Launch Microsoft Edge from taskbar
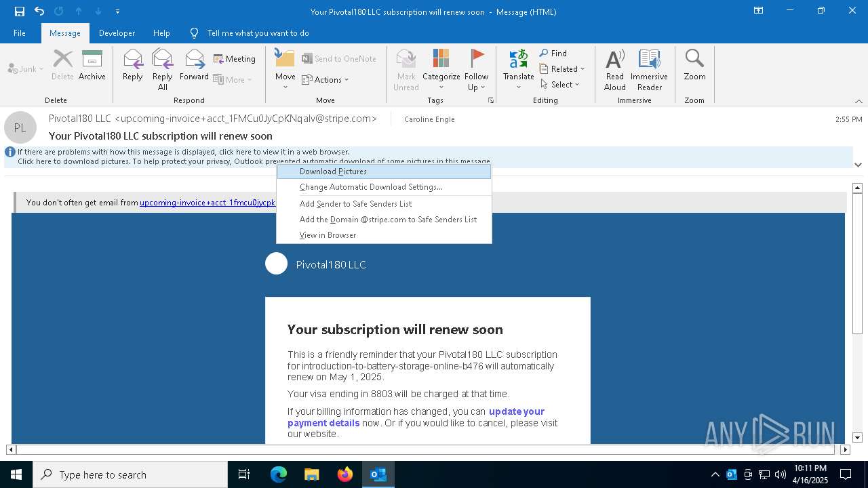Image resolution: width=868 pixels, height=488 pixels. (x=279, y=474)
